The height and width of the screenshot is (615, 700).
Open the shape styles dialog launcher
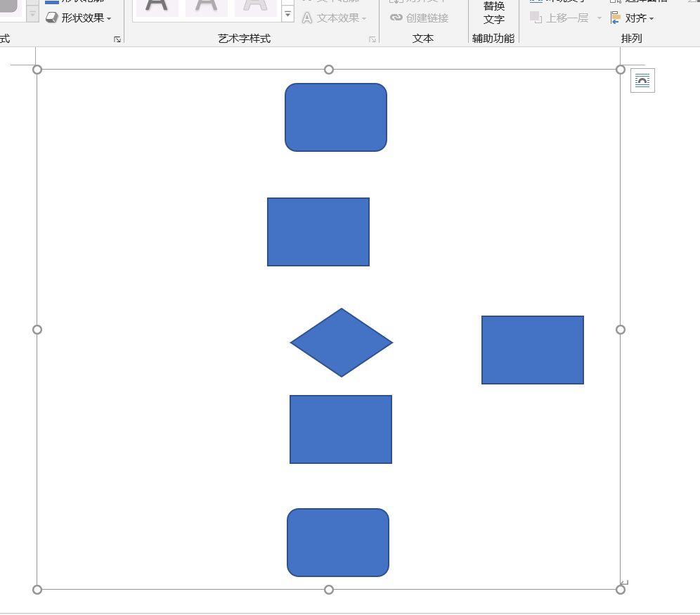pyautogui.click(x=117, y=39)
